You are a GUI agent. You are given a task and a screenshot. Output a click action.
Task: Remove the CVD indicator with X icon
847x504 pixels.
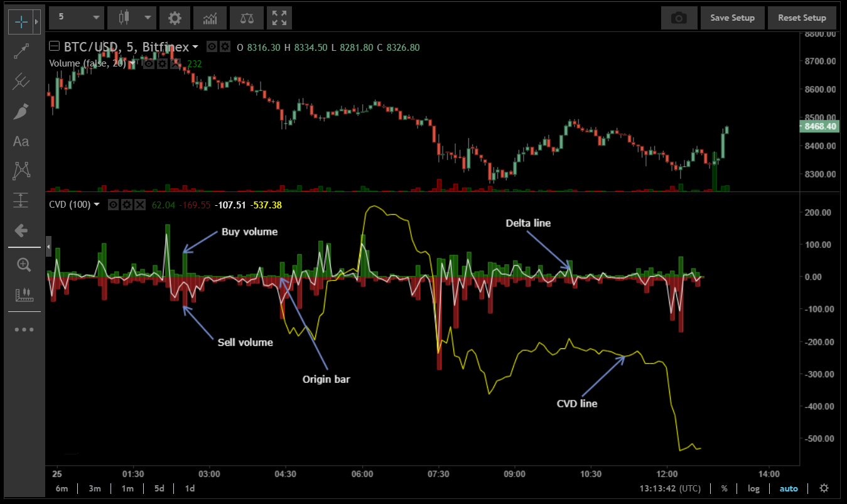pyautogui.click(x=140, y=205)
